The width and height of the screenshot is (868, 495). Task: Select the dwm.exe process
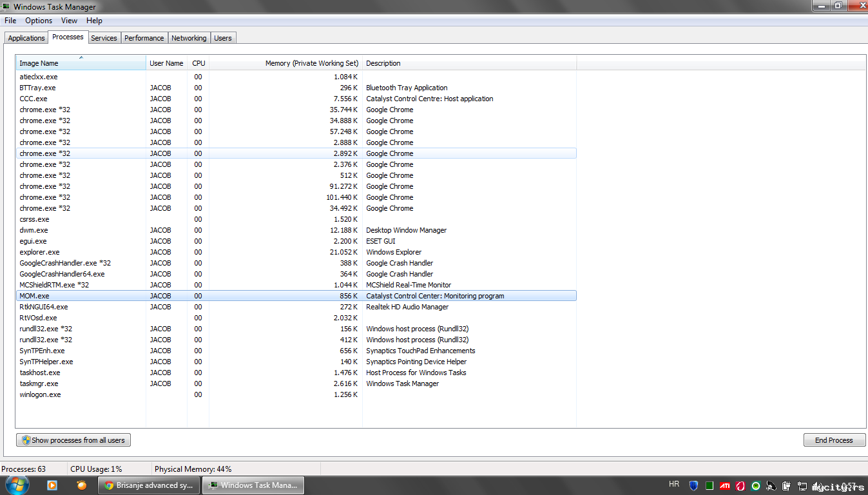click(296, 230)
